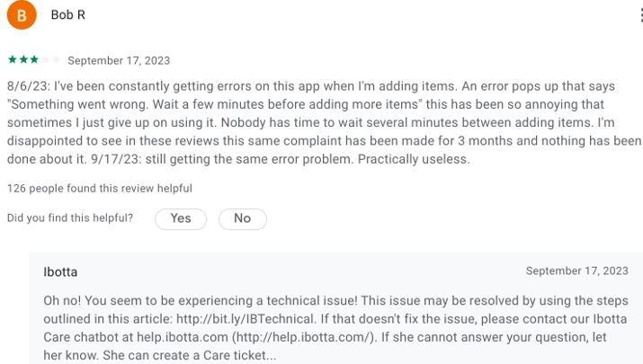This screenshot has width=643, height=364.
Task: Click the 'Did you find this helpful?' label
Action: tap(70, 218)
